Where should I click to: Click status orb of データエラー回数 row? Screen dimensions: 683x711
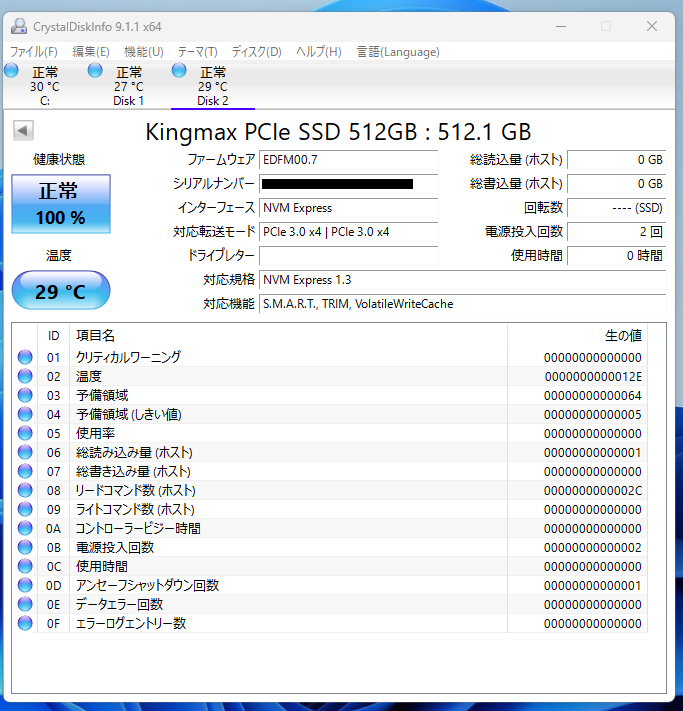(25, 605)
